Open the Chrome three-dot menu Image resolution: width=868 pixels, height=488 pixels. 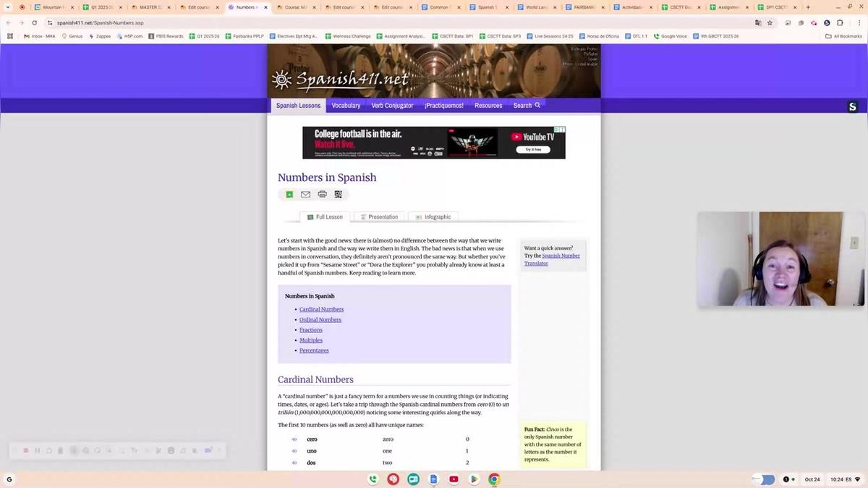click(x=859, y=22)
